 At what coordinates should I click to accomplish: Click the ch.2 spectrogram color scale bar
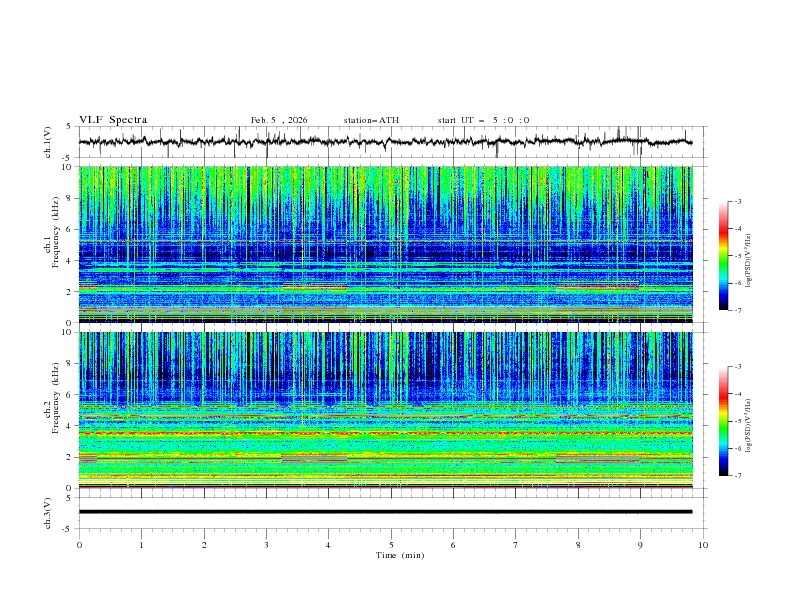click(724, 421)
